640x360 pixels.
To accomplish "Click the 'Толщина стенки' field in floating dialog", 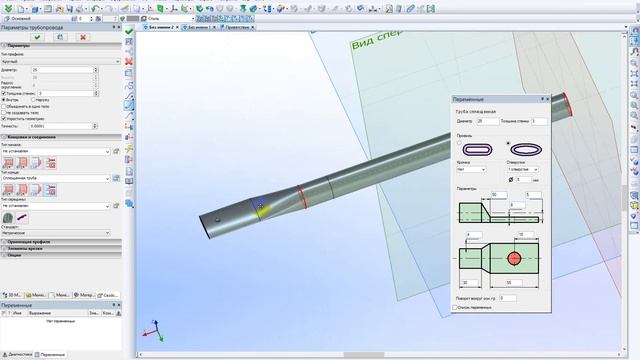I will pos(539,121).
